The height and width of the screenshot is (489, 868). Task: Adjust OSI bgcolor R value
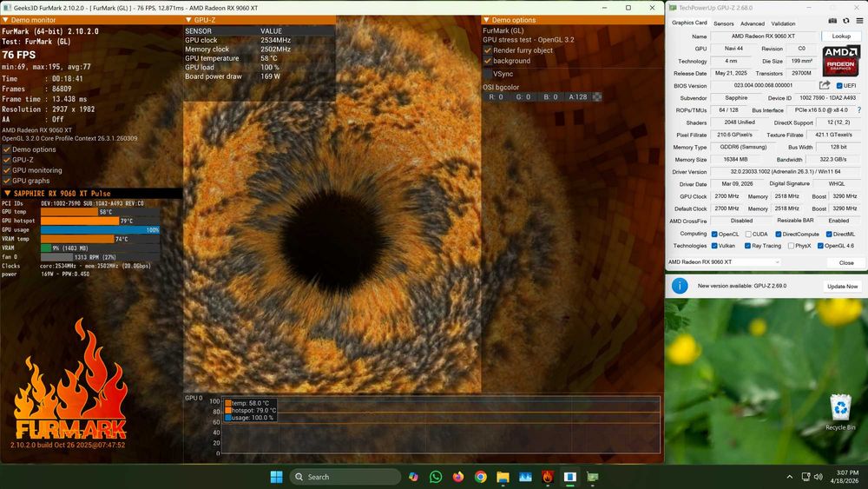(496, 97)
